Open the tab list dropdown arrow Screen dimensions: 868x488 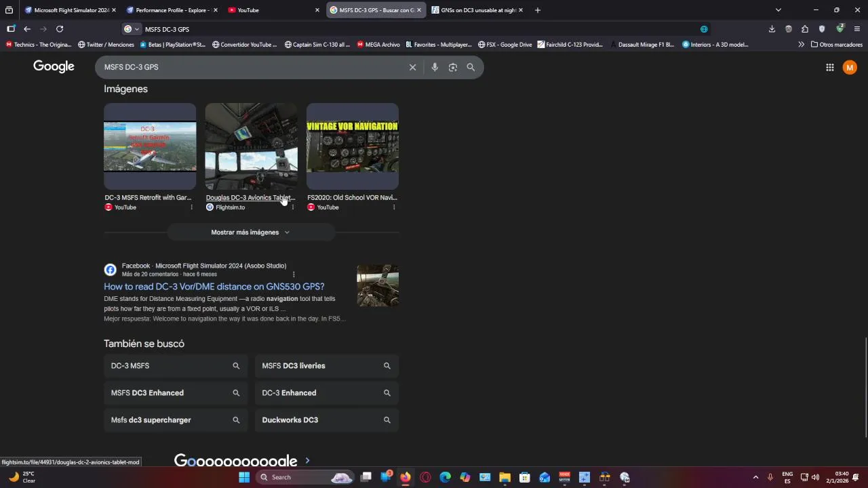point(778,10)
